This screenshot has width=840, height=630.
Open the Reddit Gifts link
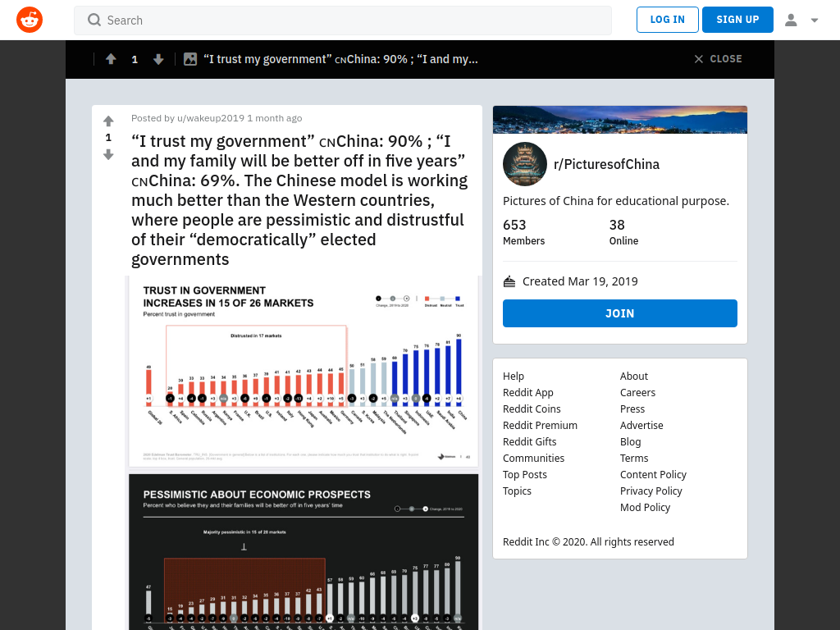(530, 442)
